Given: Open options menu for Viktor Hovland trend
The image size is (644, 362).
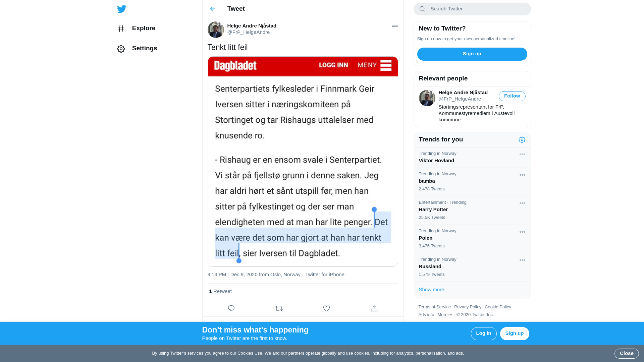Looking at the screenshot, I should point(522,155).
